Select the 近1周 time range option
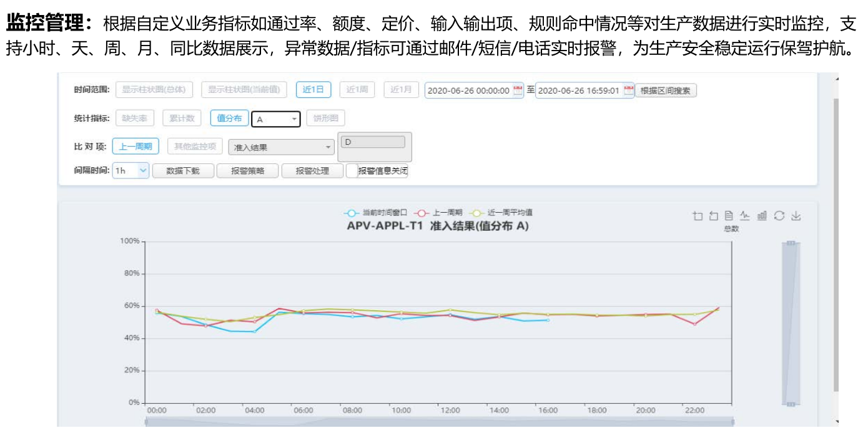Viewport: 868px width, 438px height. tap(357, 90)
